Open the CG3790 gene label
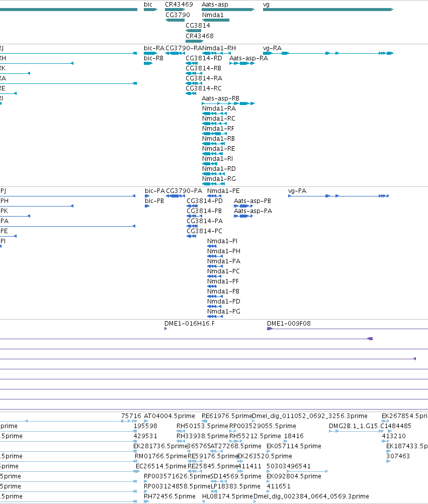 pos(178,15)
